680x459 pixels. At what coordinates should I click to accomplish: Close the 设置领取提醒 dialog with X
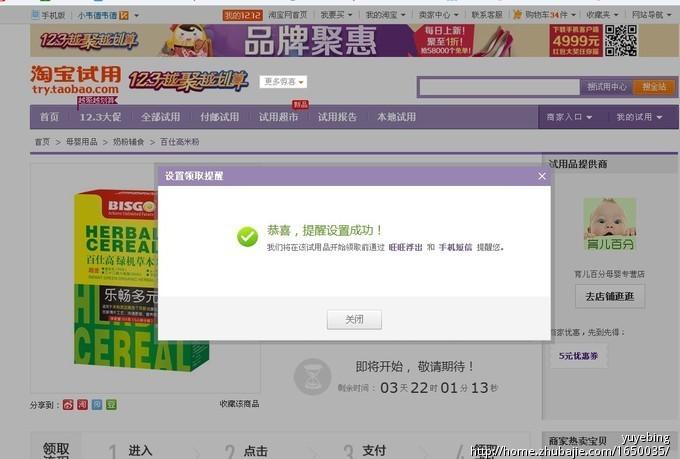pyautogui.click(x=542, y=176)
